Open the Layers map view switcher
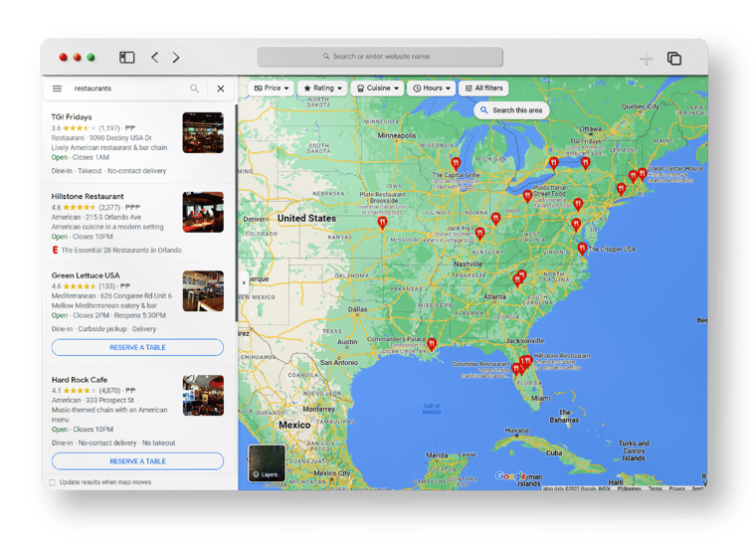 267,462
